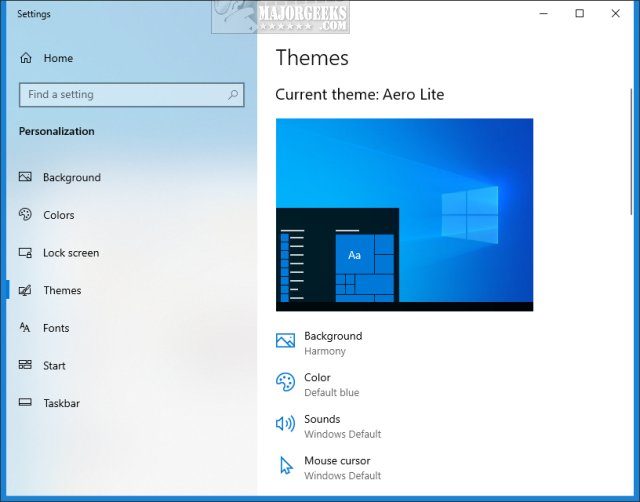This screenshot has height=502, width=640.
Task: Click the Background image icon under theme preview
Action: [x=285, y=340]
